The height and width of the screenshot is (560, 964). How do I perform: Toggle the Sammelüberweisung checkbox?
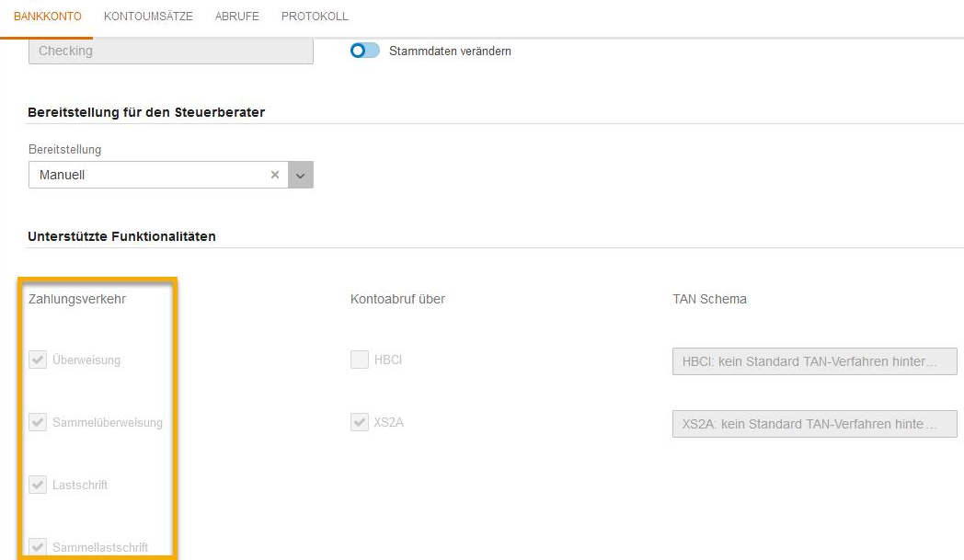coord(38,422)
